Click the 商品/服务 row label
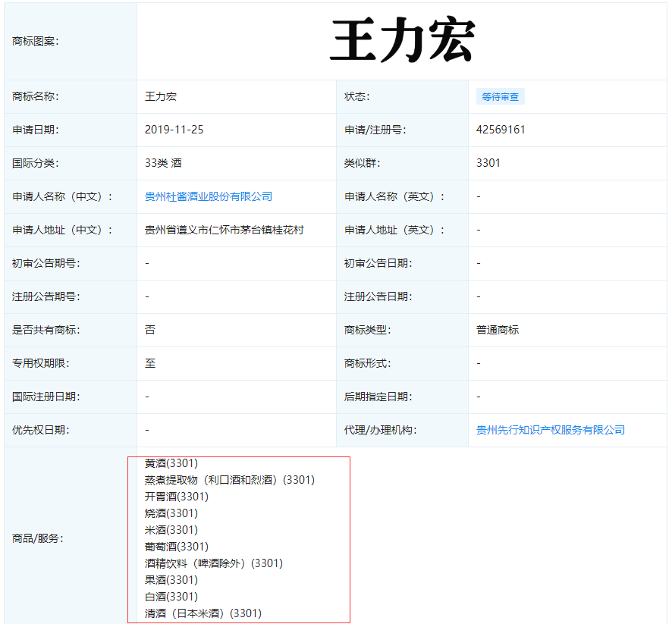This screenshot has width=672, height=624. point(38,538)
